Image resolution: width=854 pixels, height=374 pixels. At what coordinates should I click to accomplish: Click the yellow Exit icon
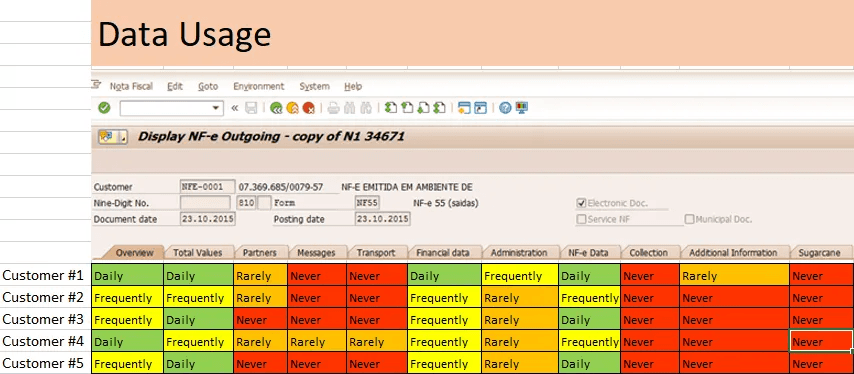pyautogui.click(x=292, y=108)
